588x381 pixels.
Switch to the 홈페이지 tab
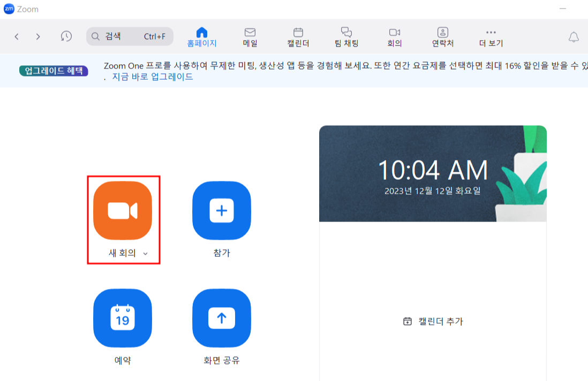click(x=202, y=37)
